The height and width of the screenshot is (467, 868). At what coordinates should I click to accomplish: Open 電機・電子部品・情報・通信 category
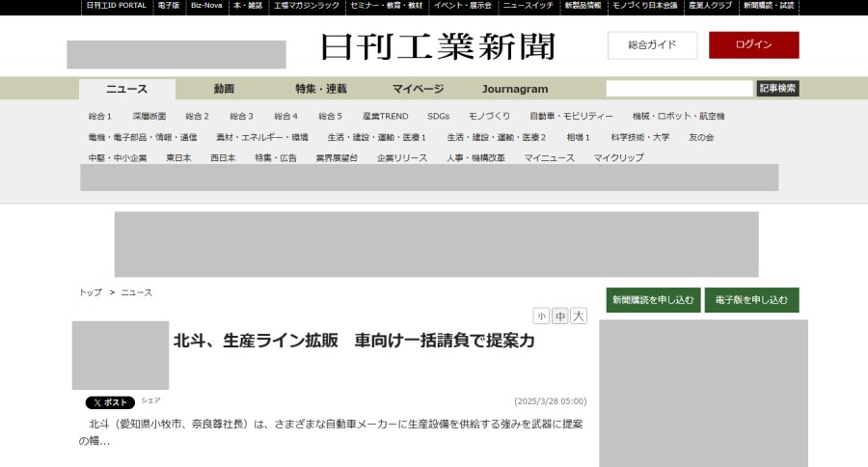[143, 137]
